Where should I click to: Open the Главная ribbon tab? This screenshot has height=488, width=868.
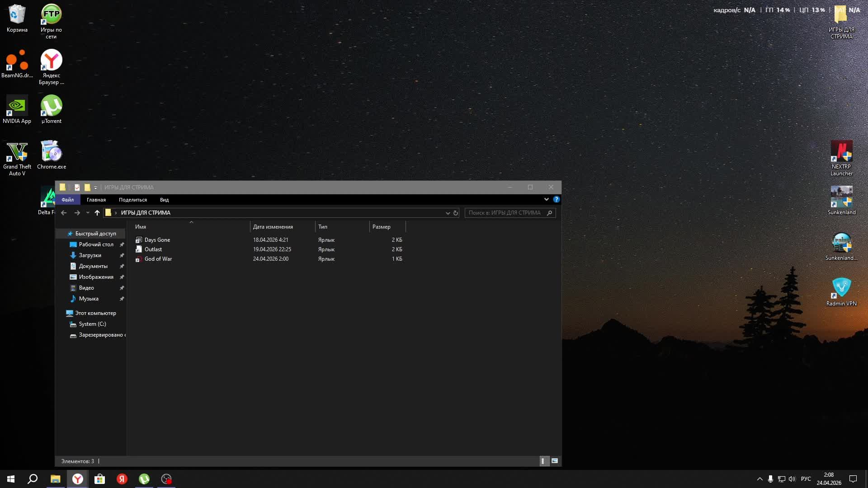pos(96,200)
